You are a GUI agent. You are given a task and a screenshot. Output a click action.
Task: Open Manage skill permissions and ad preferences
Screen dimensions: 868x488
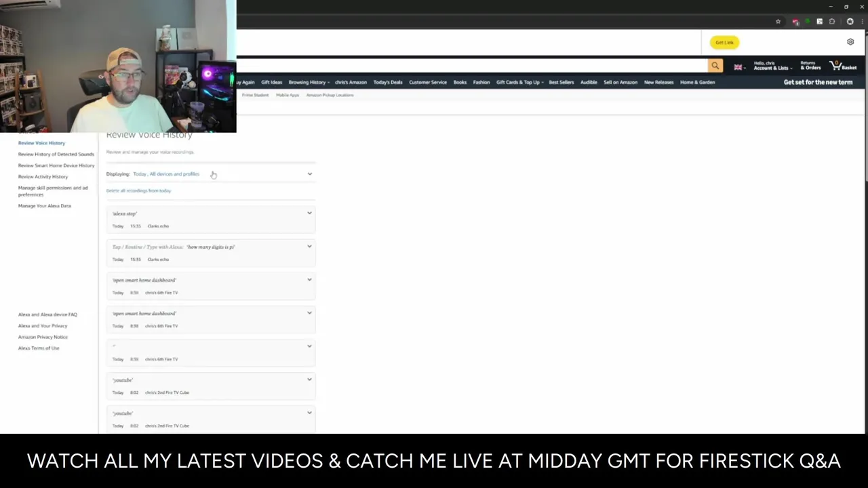click(x=53, y=191)
